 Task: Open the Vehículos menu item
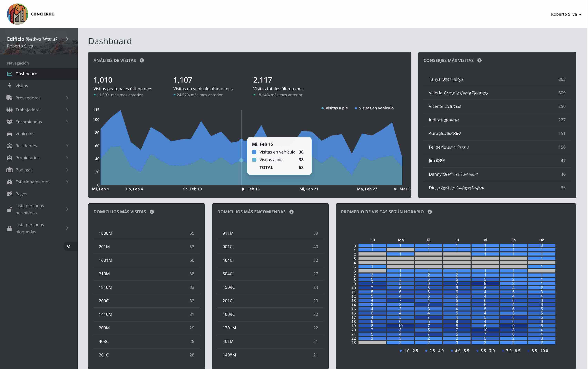tap(39, 134)
